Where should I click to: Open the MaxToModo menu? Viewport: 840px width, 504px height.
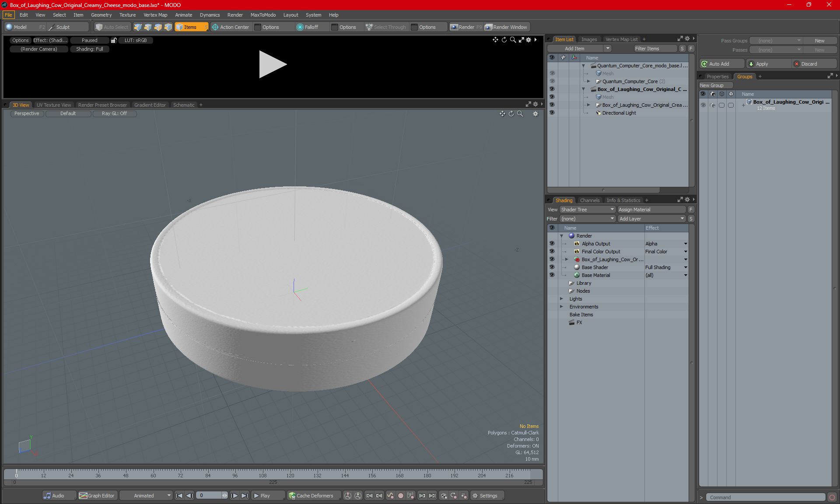(263, 15)
